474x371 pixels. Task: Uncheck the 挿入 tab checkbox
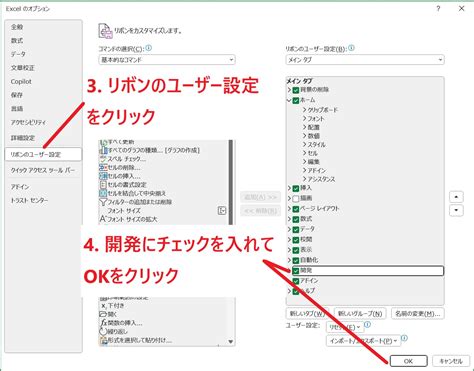(x=296, y=188)
